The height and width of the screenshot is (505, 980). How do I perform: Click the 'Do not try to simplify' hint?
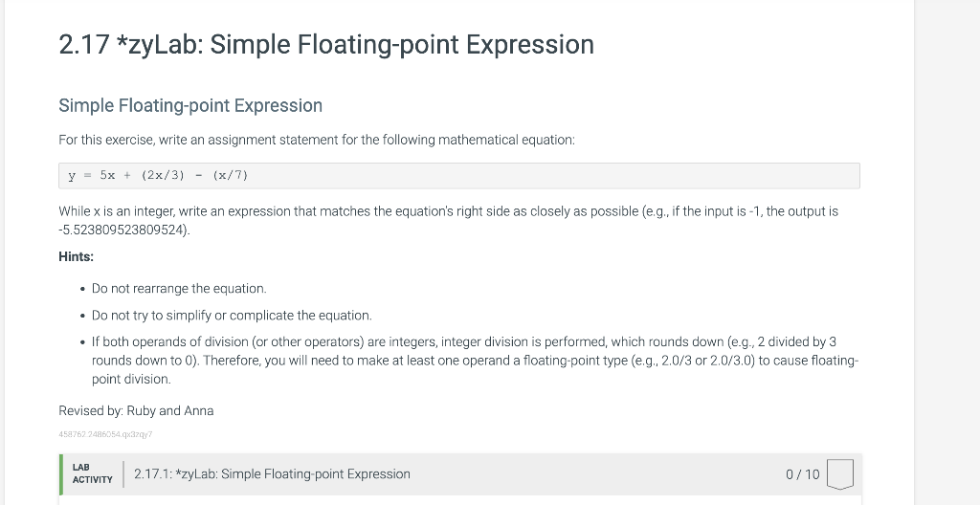(232, 316)
